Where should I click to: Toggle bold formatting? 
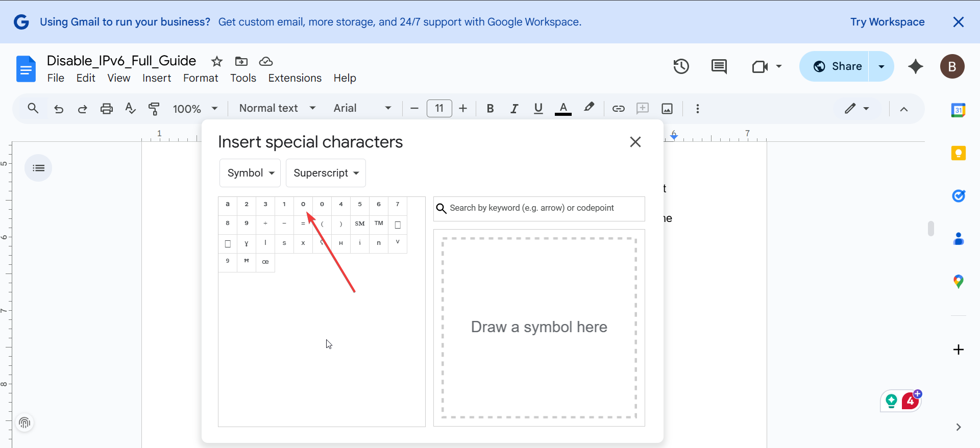click(490, 108)
